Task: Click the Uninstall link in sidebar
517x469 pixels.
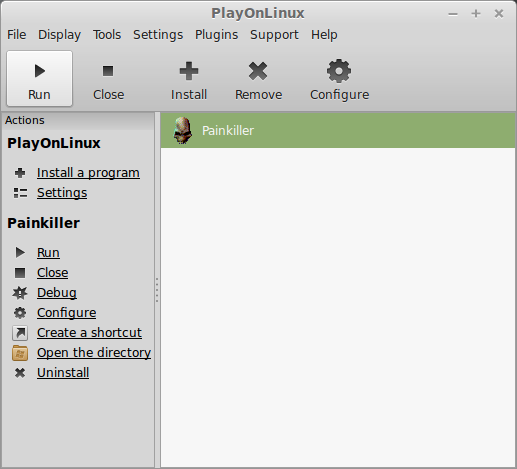Action: pos(63,373)
